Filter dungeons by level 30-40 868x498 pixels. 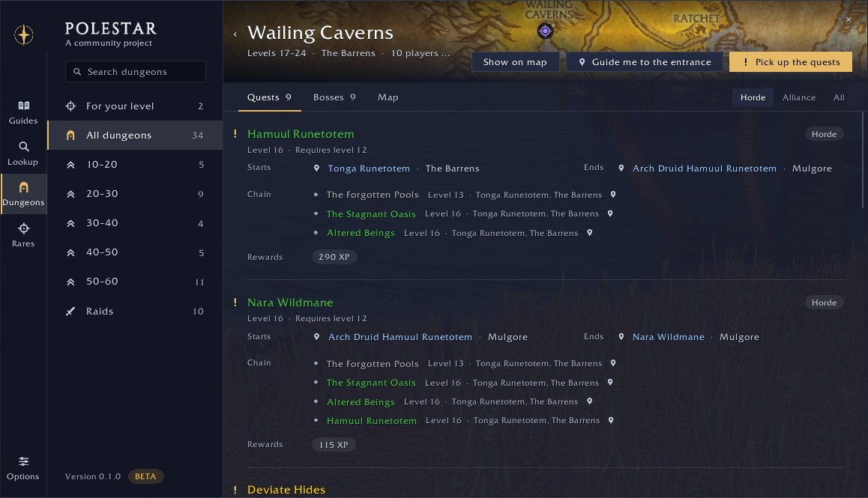[135, 224]
